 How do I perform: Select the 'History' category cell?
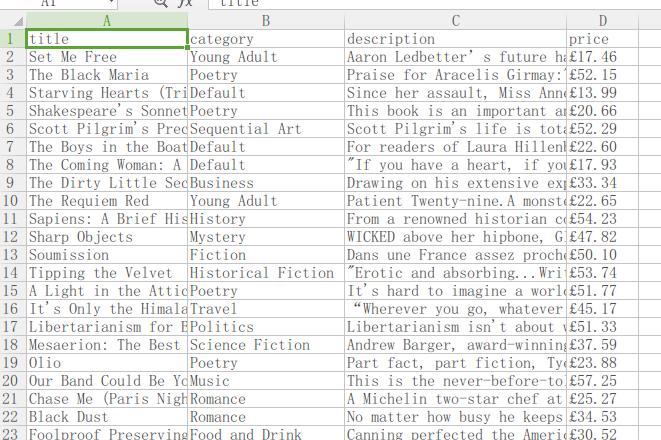[266, 219]
